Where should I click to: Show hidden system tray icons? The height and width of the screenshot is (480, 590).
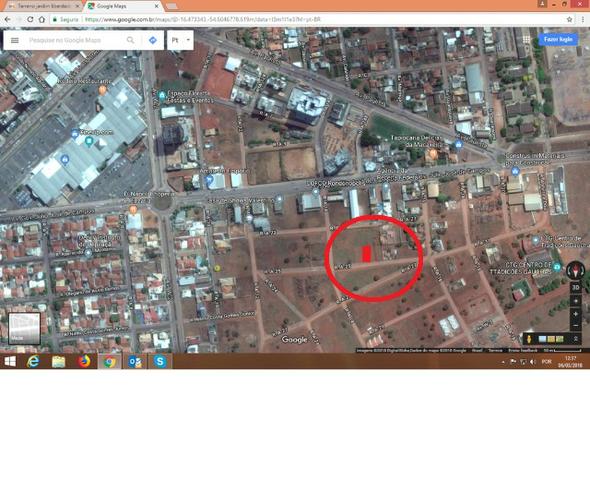(x=503, y=362)
